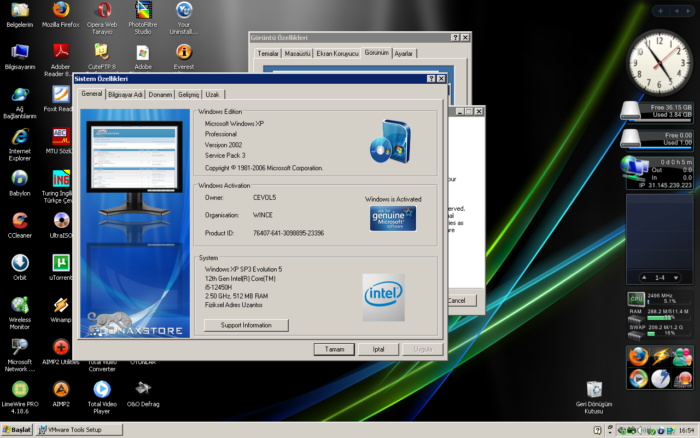Open AIMP2 Utilities desktop icon

point(61,351)
